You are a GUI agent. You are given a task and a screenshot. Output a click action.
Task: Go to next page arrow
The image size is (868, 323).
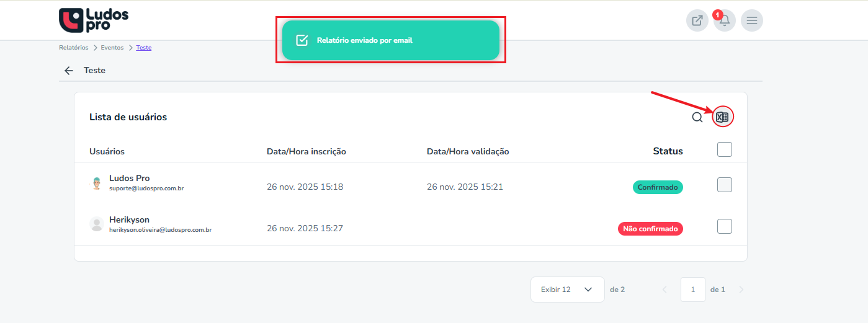tap(741, 290)
